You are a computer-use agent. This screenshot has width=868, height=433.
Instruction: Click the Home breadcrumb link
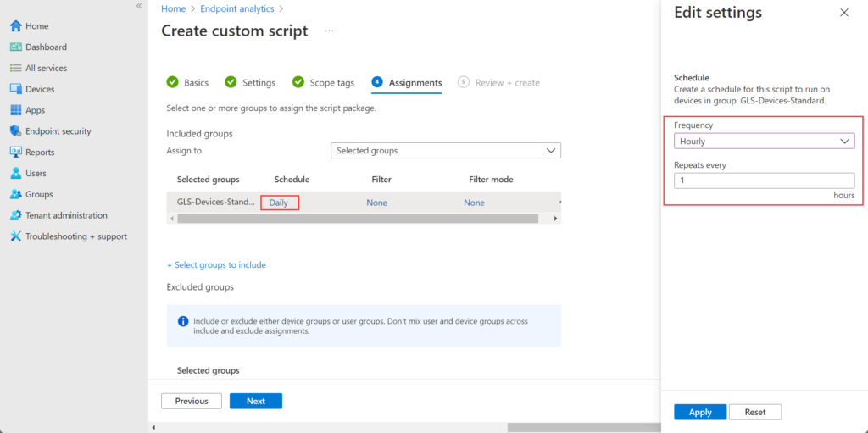point(173,8)
